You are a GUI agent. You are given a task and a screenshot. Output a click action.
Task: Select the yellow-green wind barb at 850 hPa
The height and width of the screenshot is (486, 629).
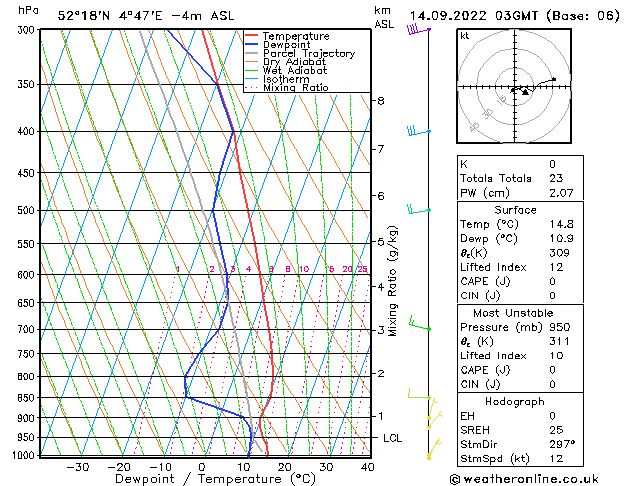click(419, 394)
